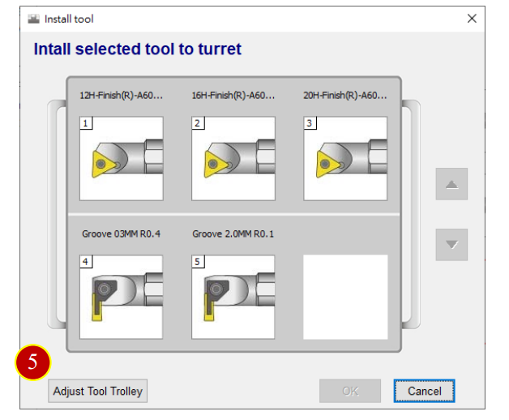Click the up arrow to scroll trolley
Viewport: 509px width, 420px height.
click(451, 184)
